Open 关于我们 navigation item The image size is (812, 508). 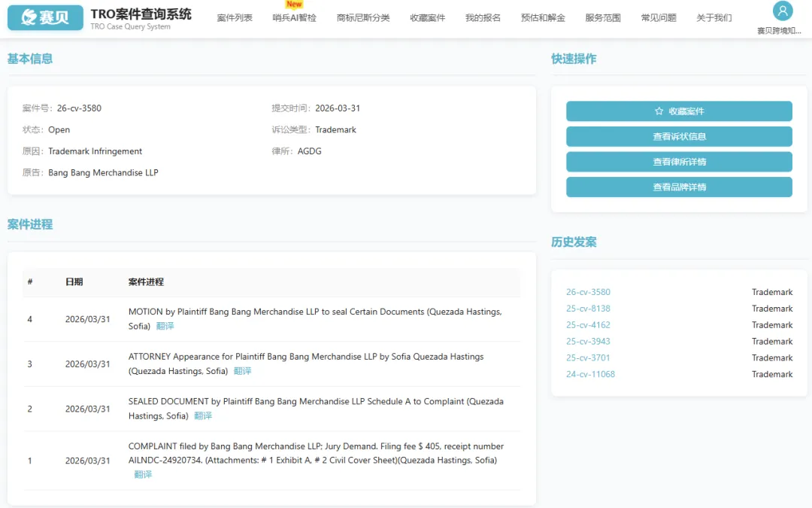[x=714, y=18]
